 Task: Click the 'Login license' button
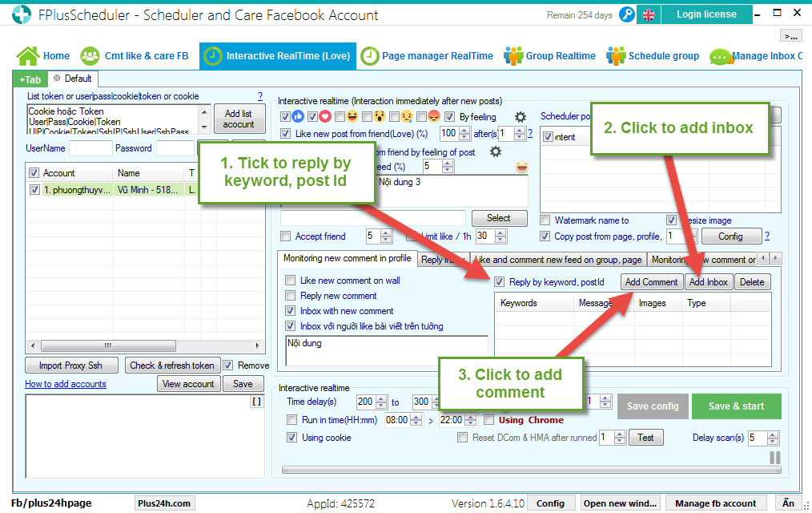tap(706, 14)
